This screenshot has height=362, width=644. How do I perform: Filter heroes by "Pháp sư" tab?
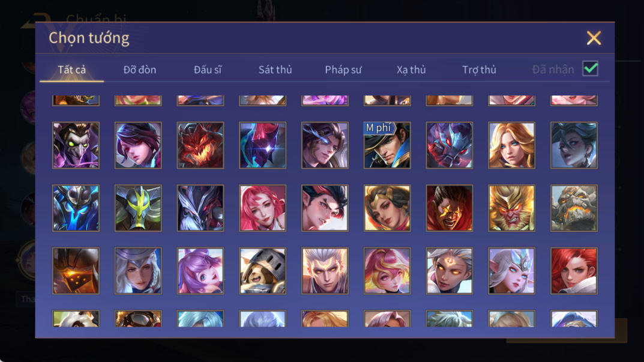pyautogui.click(x=343, y=70)
